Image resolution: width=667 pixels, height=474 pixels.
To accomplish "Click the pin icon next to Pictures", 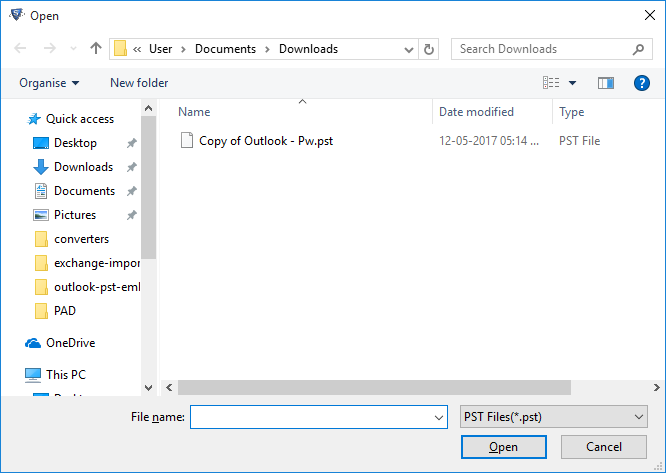I will (x=131, y=215).
